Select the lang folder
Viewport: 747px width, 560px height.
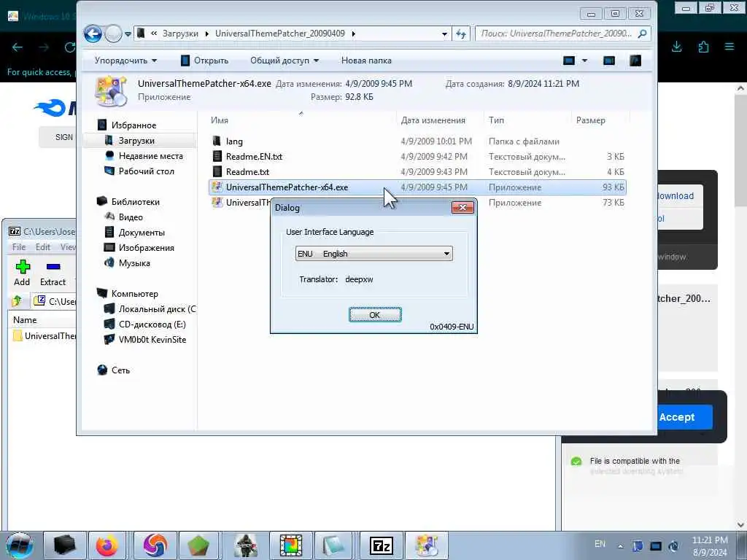(417, 141)
